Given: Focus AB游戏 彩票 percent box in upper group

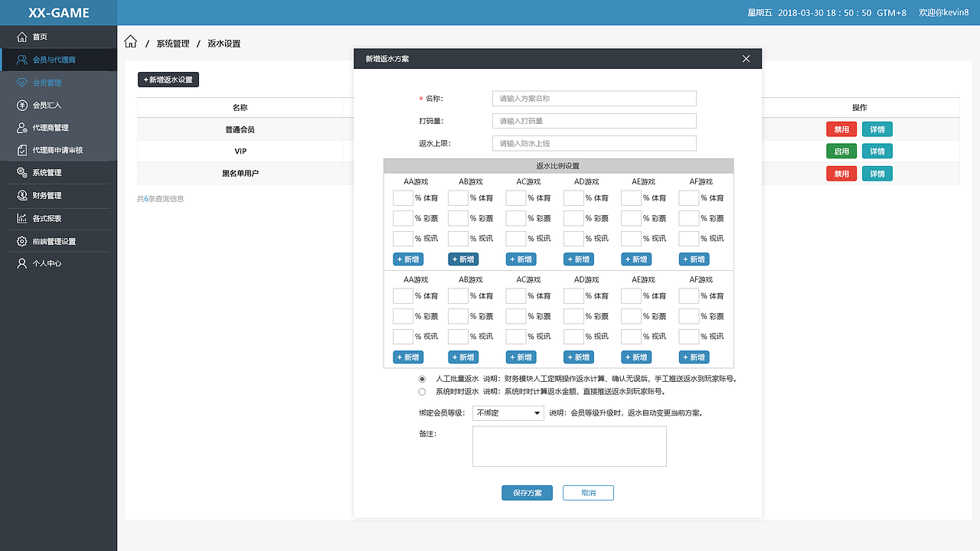Looking at the screenshot, I should point(458,218).
